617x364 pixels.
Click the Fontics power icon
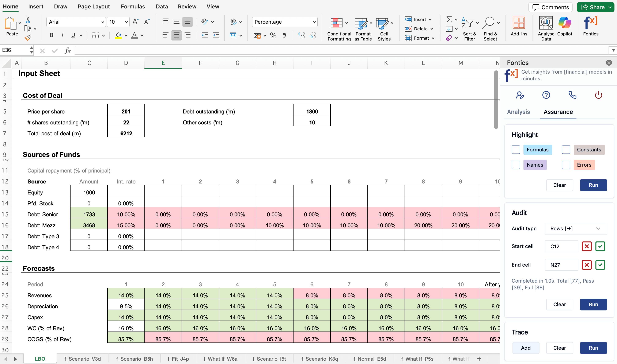[x=598, y=95]
